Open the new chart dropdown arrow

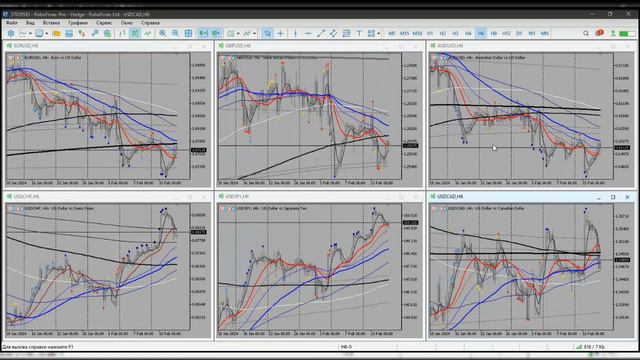(31, 33)
